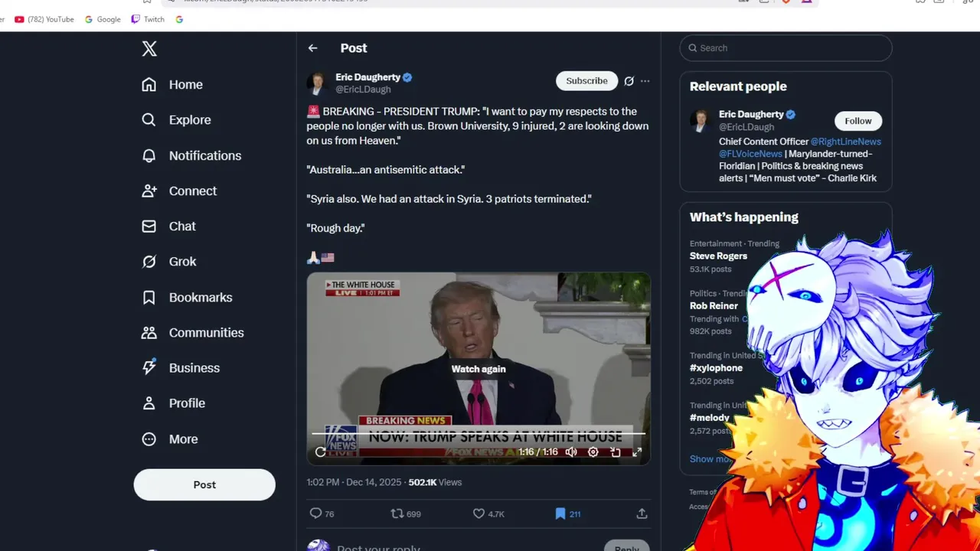Open the YouTube bookmark in browser
The width and height of the screenshot is (980, 551).
coord(44,19)
